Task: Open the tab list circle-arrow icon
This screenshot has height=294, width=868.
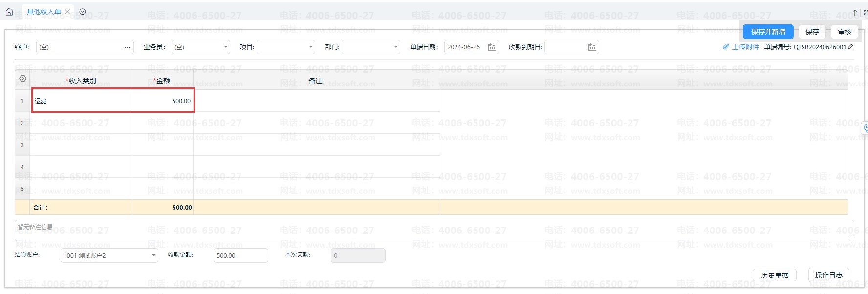Action: tap(83, 12)
